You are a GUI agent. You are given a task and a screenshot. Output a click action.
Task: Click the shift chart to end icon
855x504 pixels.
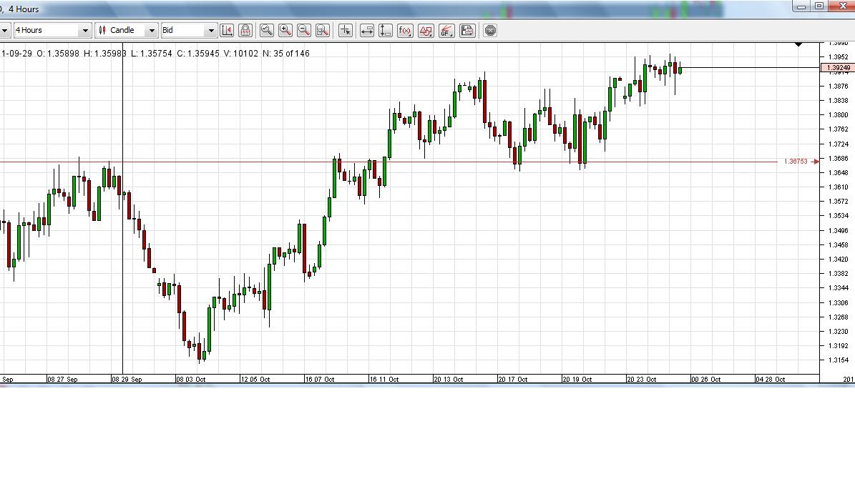tap(227, 31)
